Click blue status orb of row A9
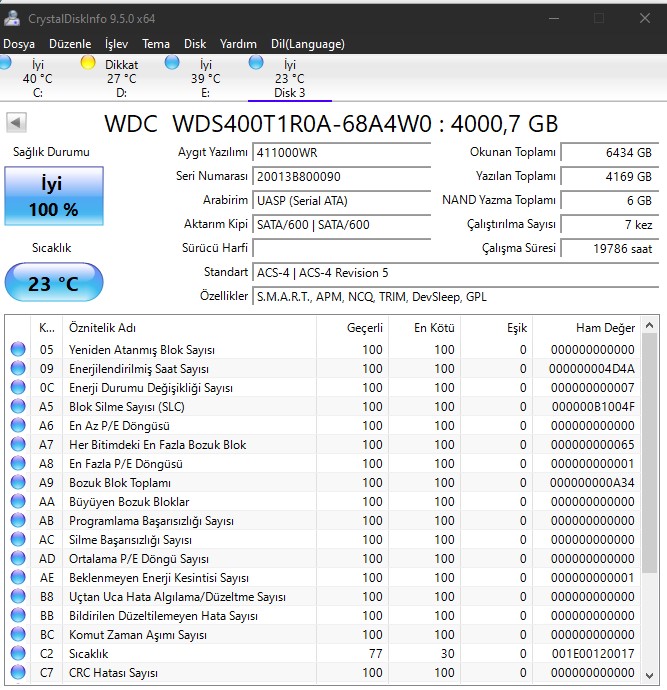This screenshot has height=690, width=667. coord(18,482)
